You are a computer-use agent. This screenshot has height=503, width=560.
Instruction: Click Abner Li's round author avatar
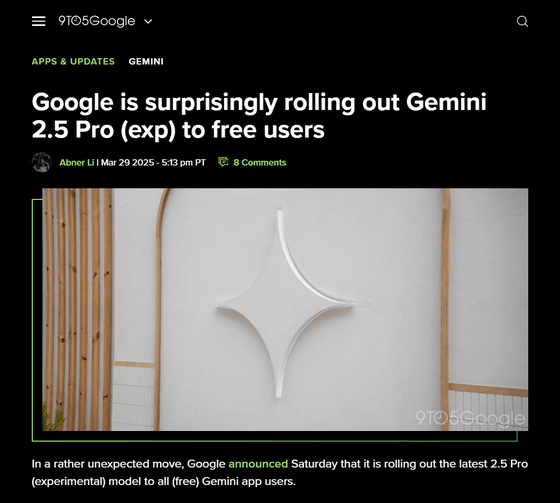[42, 162]
